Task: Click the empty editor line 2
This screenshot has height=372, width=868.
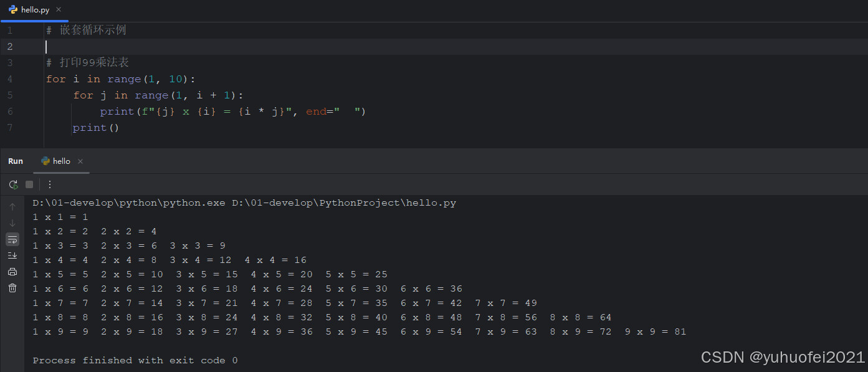Action: tap(455, 47)
